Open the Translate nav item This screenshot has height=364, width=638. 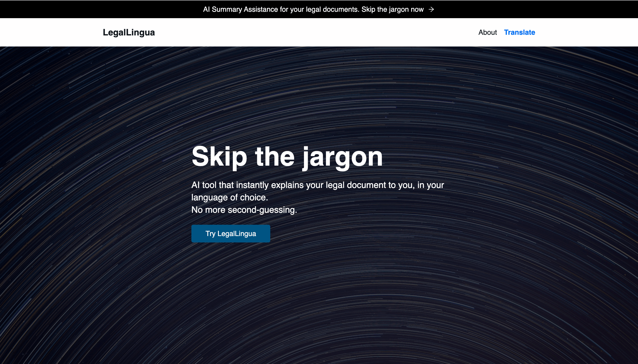coord(519,33)
